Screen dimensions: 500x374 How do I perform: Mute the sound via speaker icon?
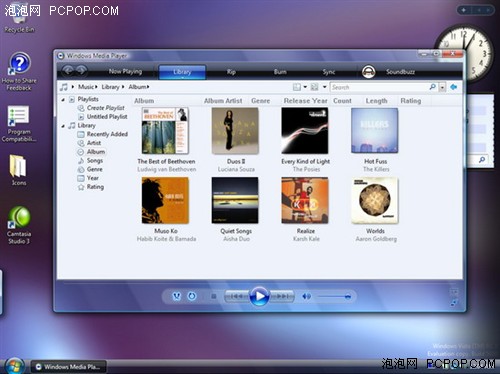[306, 296]
